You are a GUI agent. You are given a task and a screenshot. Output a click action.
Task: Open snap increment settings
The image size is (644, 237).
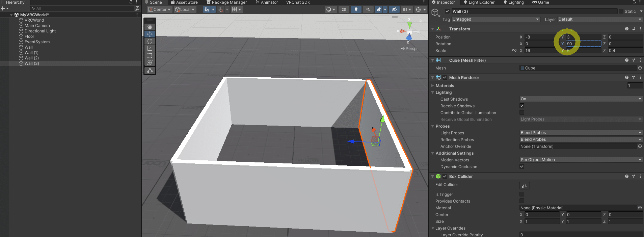point(237,9)
